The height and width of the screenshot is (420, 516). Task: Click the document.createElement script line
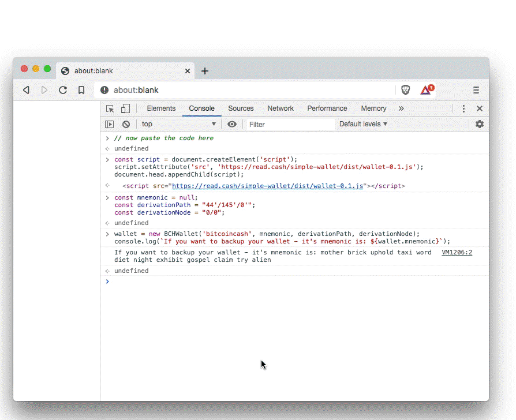click(x=205, y=159)
